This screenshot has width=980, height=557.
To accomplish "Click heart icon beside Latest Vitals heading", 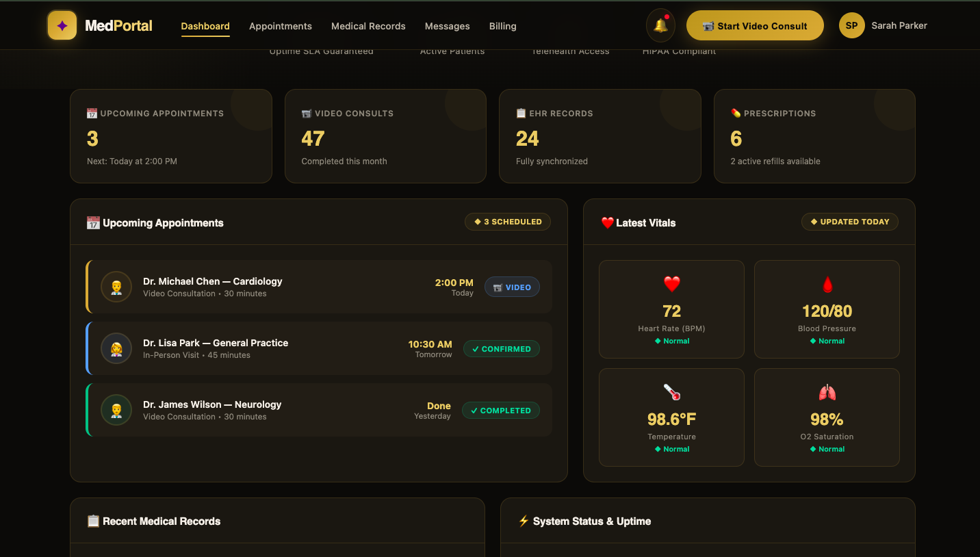I will coord(607,222).
